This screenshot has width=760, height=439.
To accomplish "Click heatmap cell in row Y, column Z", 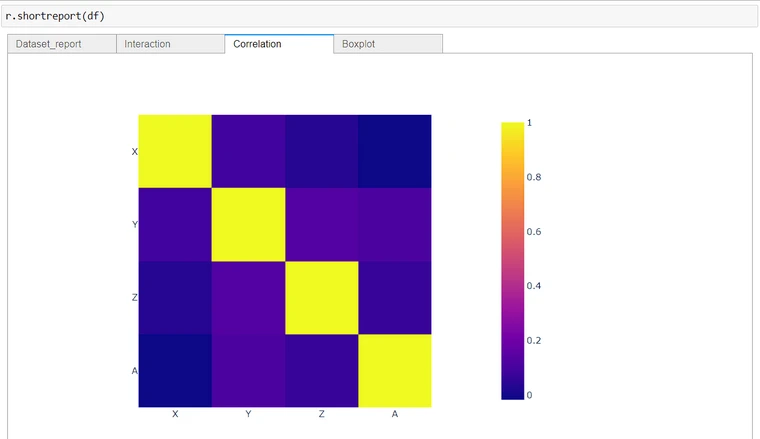I will tap(321, 224).
